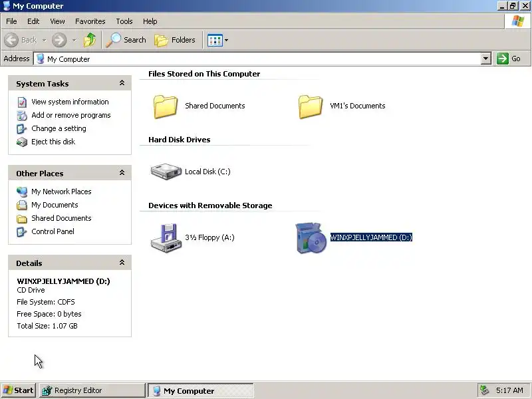The image size is (532, 399).
Task: Click the Local Disk (C:) label
Action: pos(207,172)
